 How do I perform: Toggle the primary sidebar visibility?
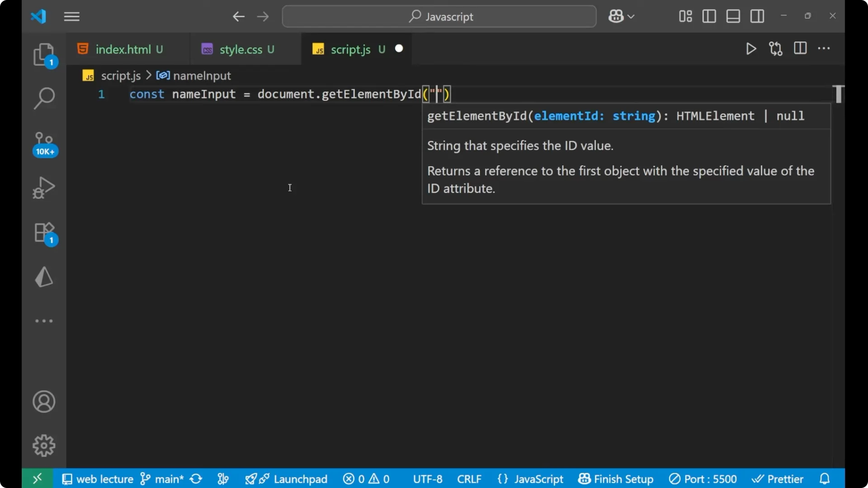click(x=709, y=16)
